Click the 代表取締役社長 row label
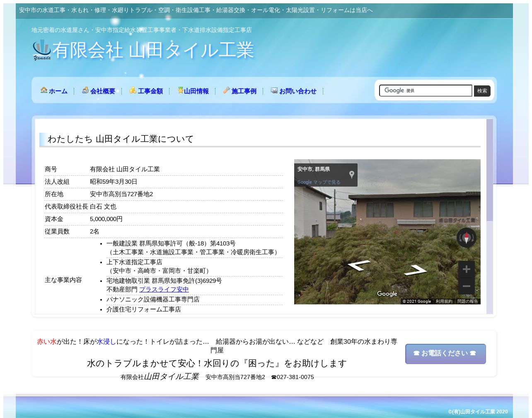532x418 pixels. pyautogui.click(x=66, y=207)
